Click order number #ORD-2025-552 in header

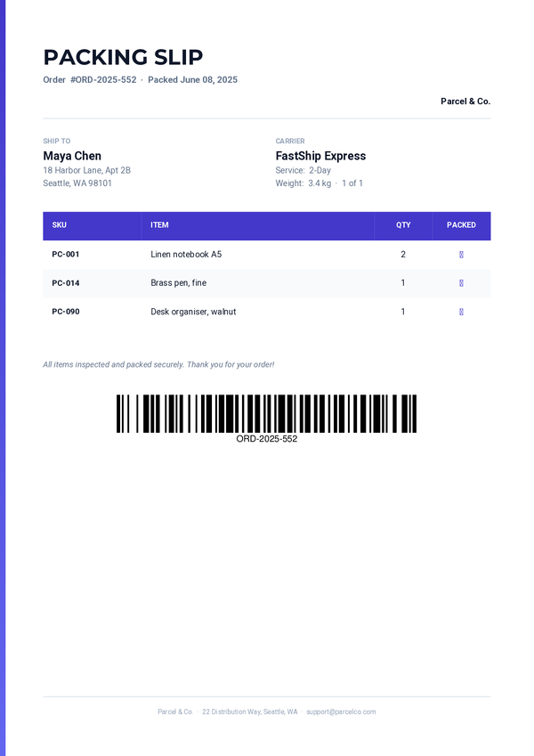(103, 80)
